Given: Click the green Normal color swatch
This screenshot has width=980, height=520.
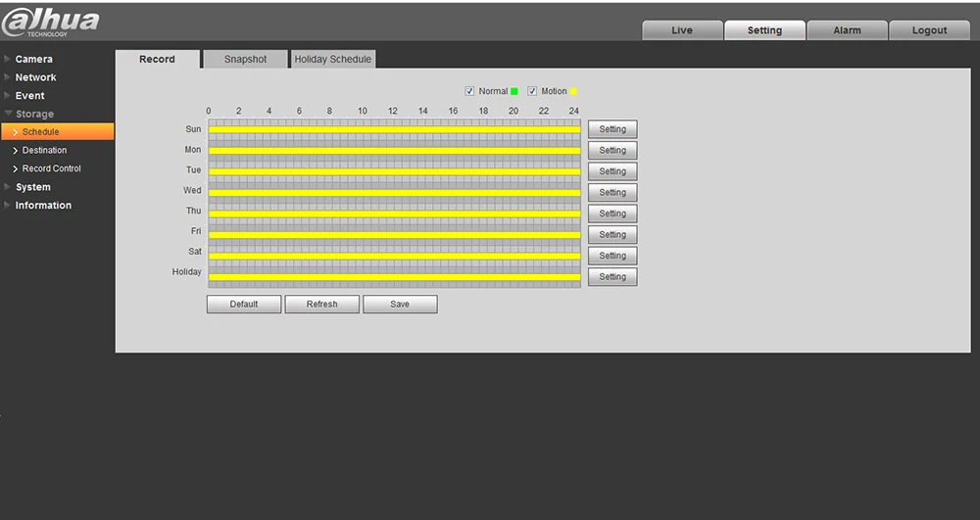Looking at the screenshot, I should pyautogui.click(x=514, y=91).
